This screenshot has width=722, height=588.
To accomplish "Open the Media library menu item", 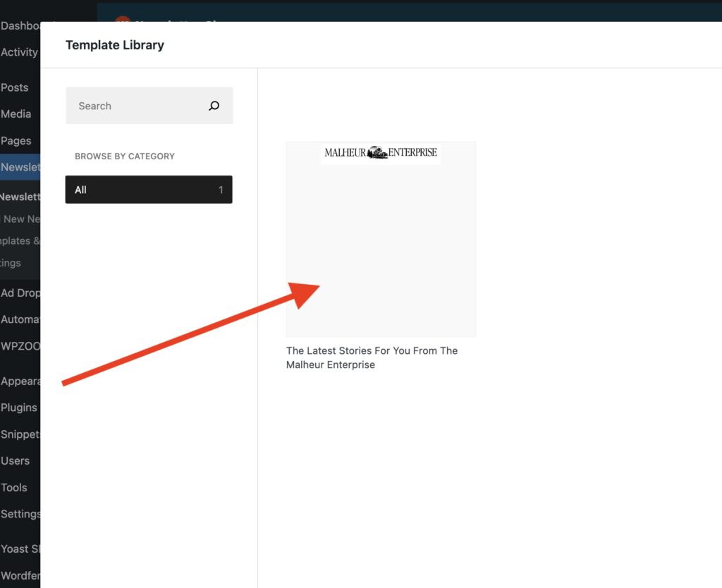I will (x=16, y=114).
